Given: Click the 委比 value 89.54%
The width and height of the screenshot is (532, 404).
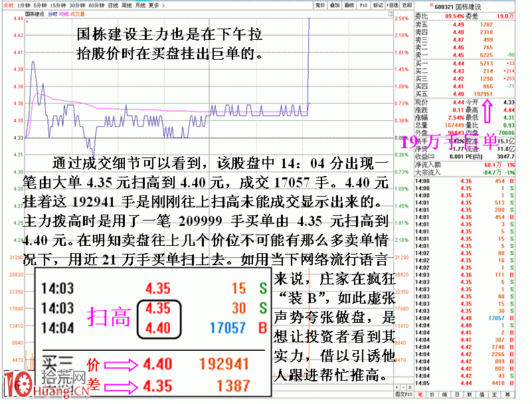Looking at the screenshot, I should (x=455, y=16).
